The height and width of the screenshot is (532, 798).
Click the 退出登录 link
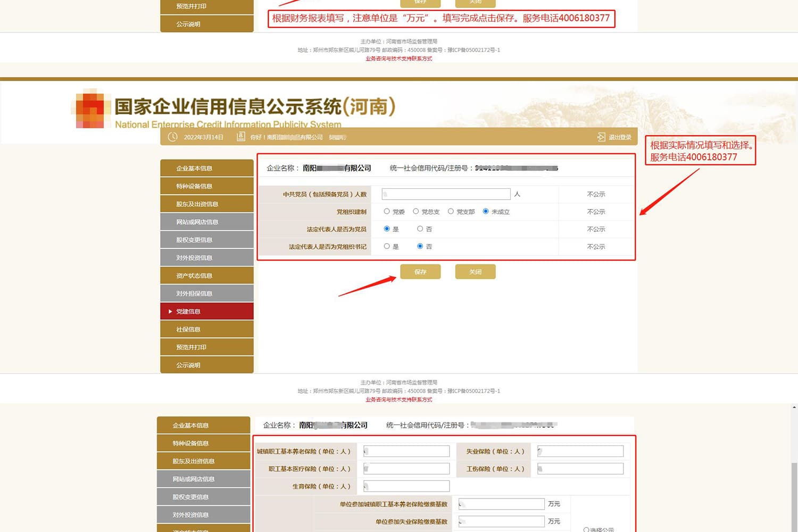[x=620, y=137]
